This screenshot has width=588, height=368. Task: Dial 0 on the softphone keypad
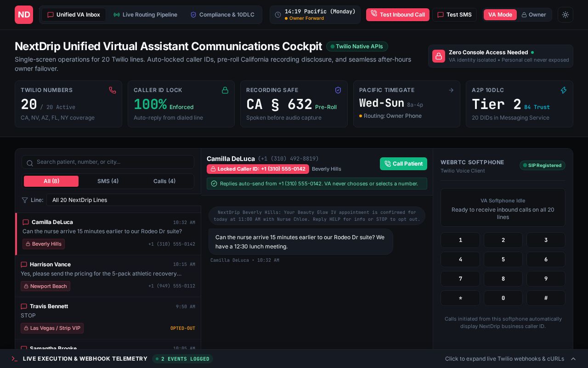pos(503,298)
